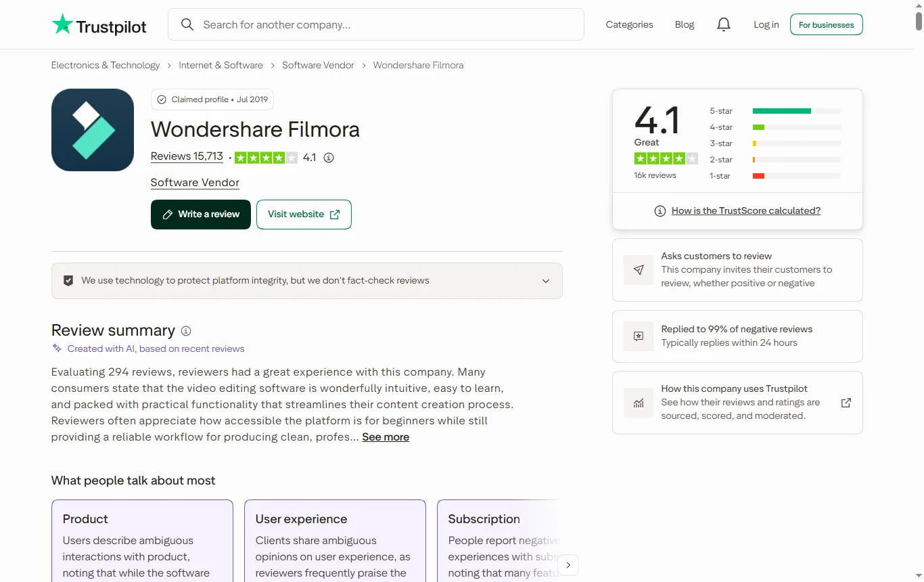
Task: Go to Software Vendor breadcrumb
Action: (x=318, y=65)
